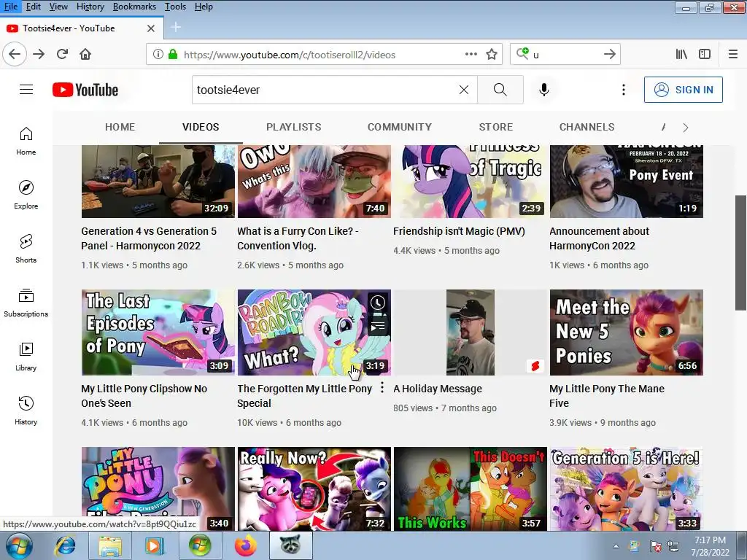Click the A Holiday Message Shorts thumbnail
This screenshot has height=560, width=747.
pos(471,332)
